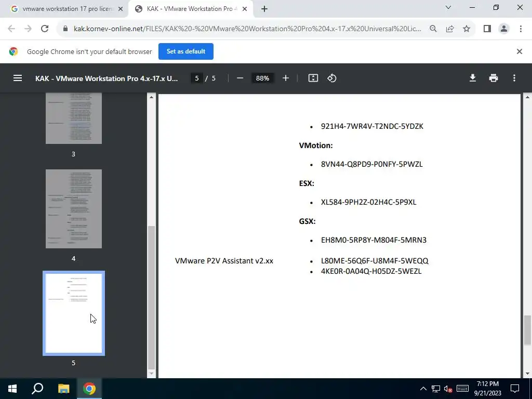This screenshot has height=399, width=532.
Task: Share this page icon in address bar
Action: click(x=450, y=29)
